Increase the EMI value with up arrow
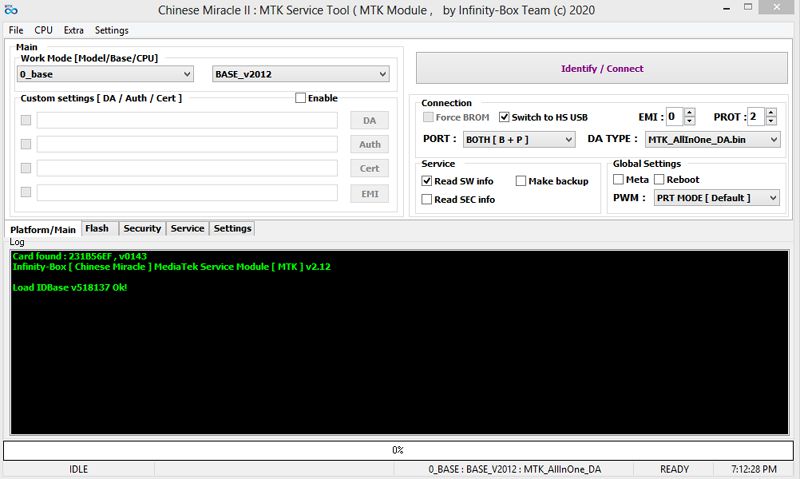This screenshot has width=800, height=479. [689, 113]
